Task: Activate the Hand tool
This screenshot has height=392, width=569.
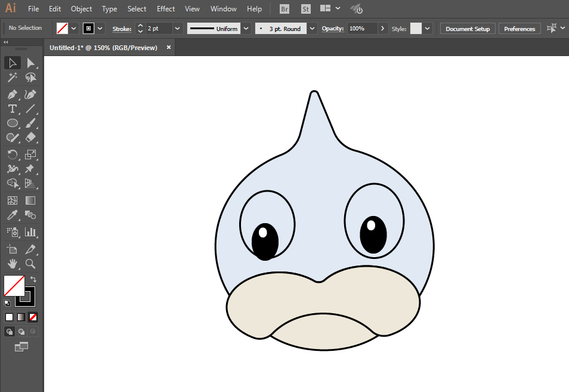Action: [x=12, y=263]
